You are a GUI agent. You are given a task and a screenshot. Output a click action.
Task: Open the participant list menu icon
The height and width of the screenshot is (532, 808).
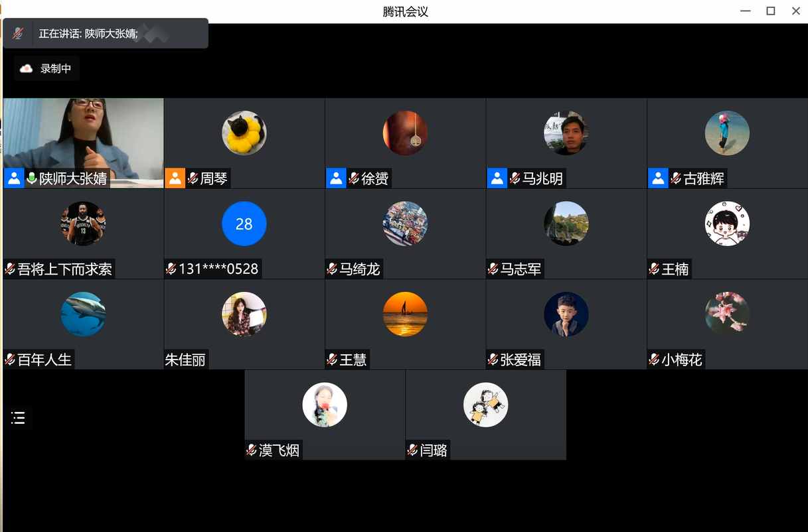coord(18,418)
